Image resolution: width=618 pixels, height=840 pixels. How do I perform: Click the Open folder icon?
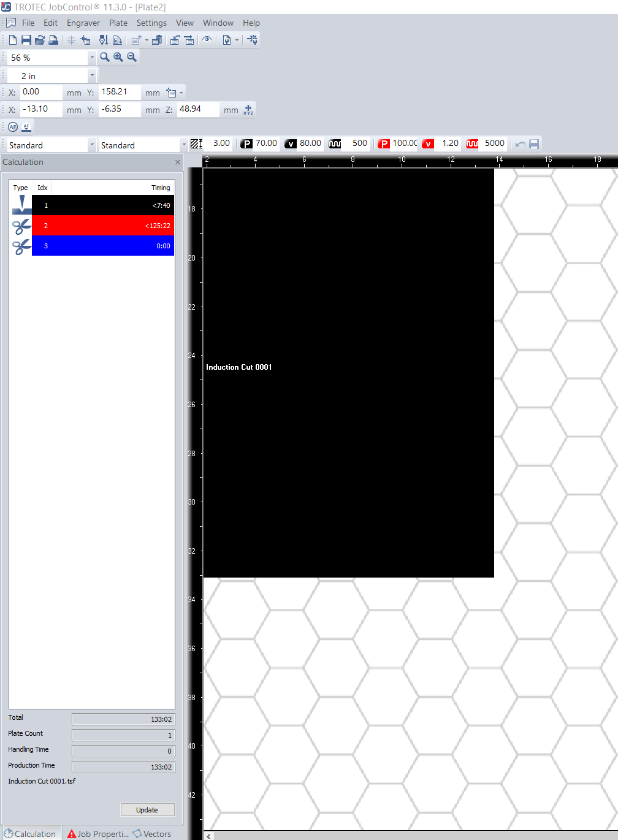click(40, 40)
